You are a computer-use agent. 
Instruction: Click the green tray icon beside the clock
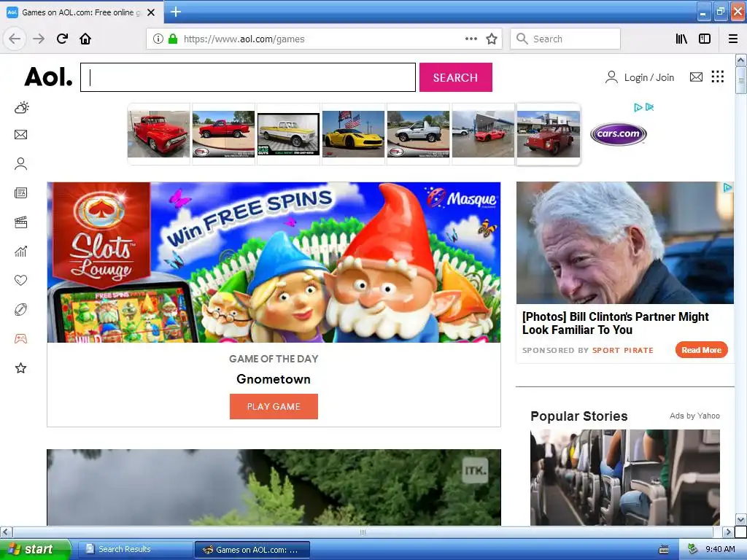693,549
